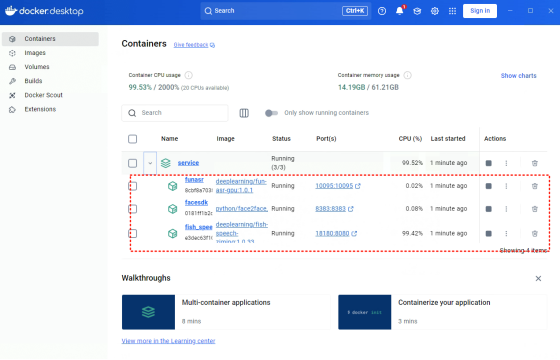The width and height of the screenshot is (560, 360).
Task: Open the apps grid icon in header
Action: [452, 11]
